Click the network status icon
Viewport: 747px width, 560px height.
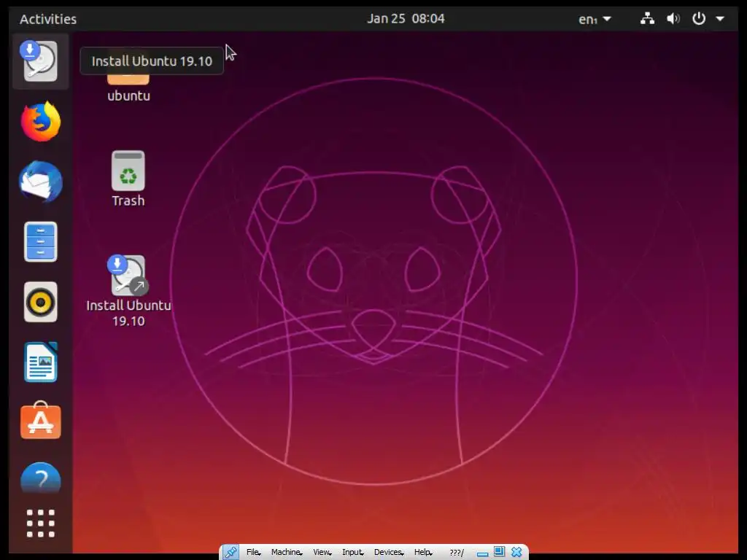(647, 18)
